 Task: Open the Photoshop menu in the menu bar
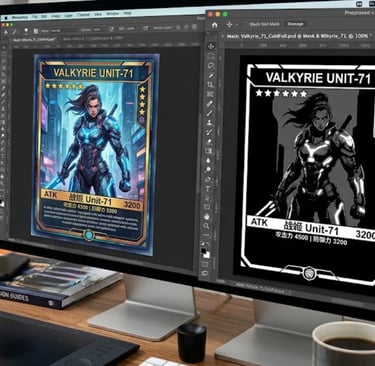[19, 17]
